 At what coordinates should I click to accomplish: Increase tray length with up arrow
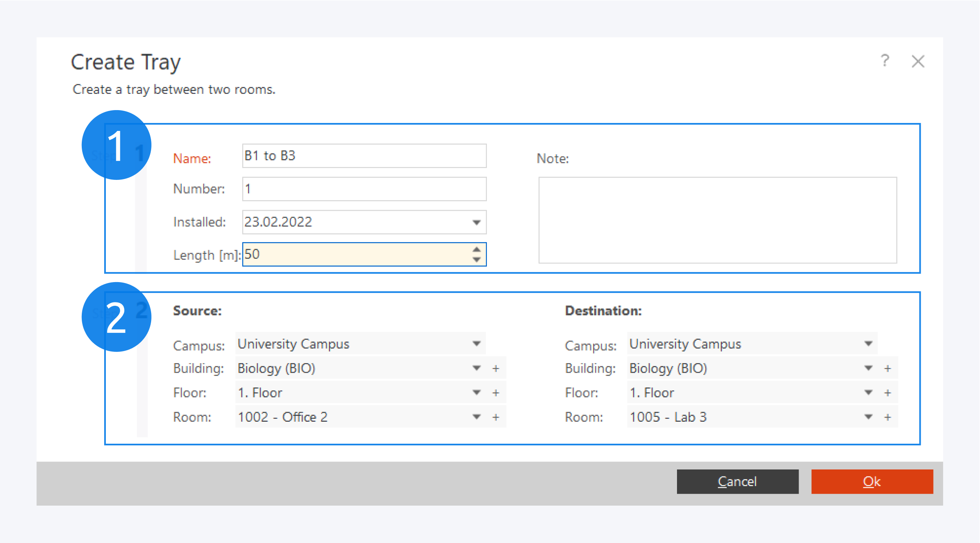477,249
